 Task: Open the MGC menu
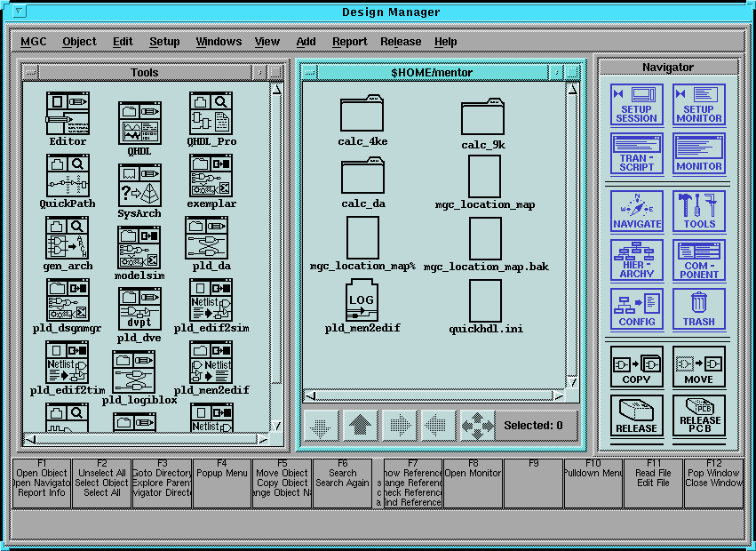[x=33, y=42]
